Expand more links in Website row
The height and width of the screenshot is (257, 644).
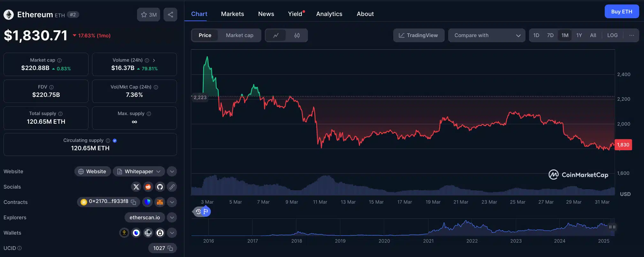[x=172, y=172]
